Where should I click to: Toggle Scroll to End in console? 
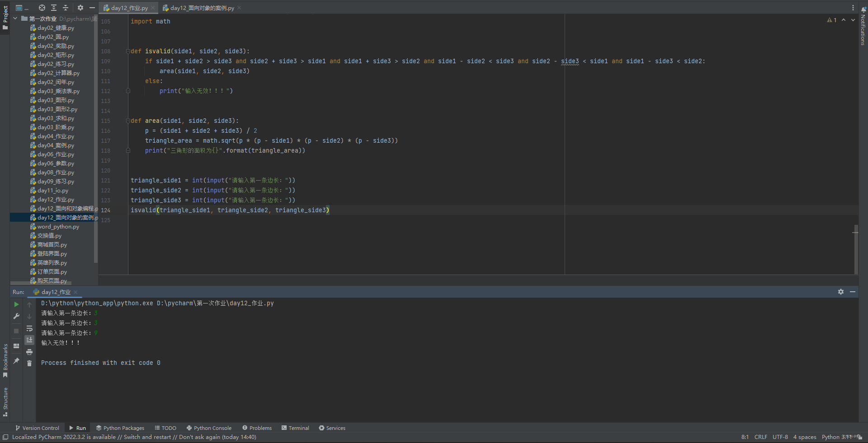29,340
